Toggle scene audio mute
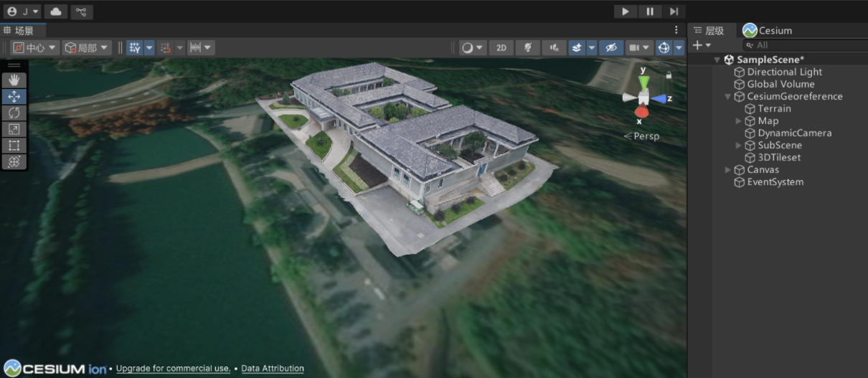 pos(554,48)
